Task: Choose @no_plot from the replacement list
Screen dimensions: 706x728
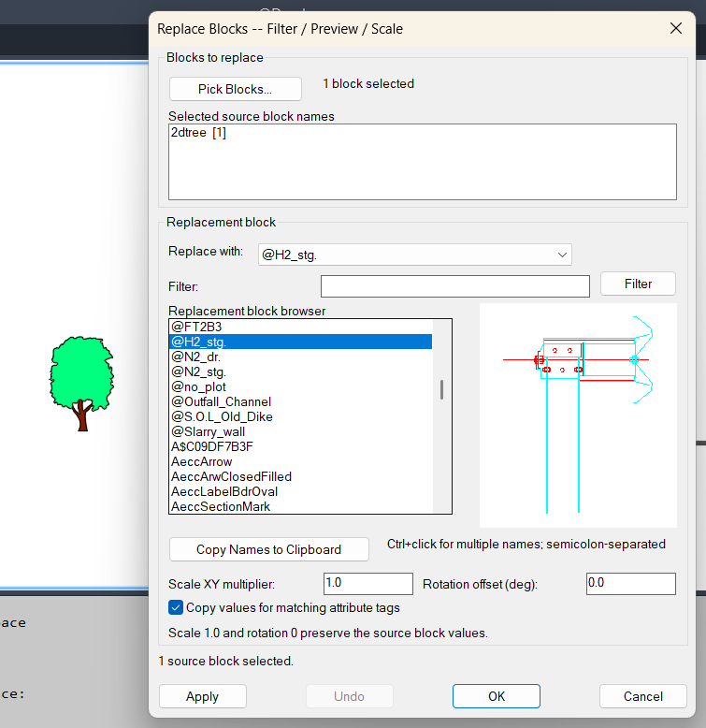Action: point(300,386)
